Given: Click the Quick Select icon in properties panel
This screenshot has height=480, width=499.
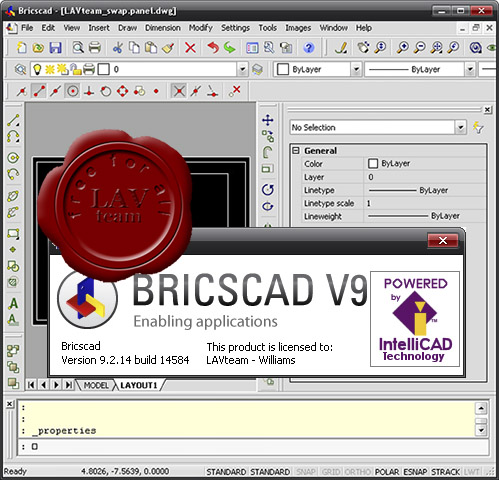Looking at the screenshot, I should pos(478,127).
